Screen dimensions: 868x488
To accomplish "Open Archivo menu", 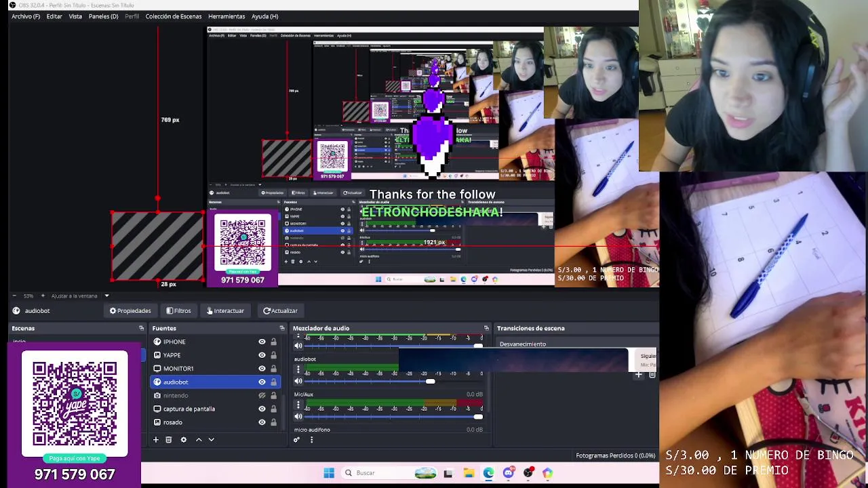I will pyautogui.click(x=26, y=16).
